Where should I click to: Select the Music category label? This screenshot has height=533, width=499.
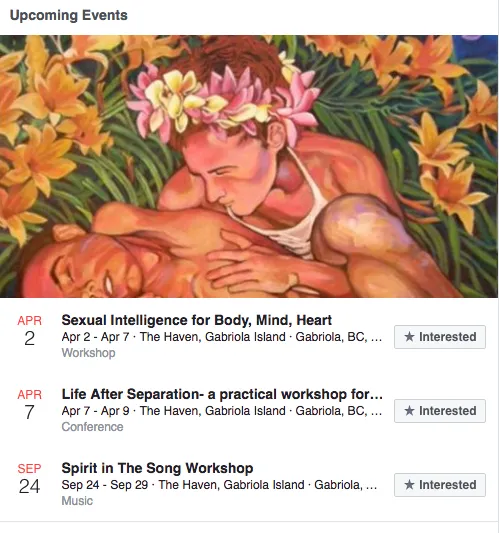77,501
